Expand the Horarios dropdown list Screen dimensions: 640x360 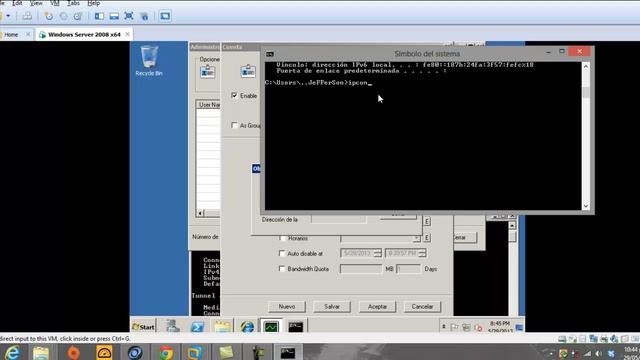[416, 238]
